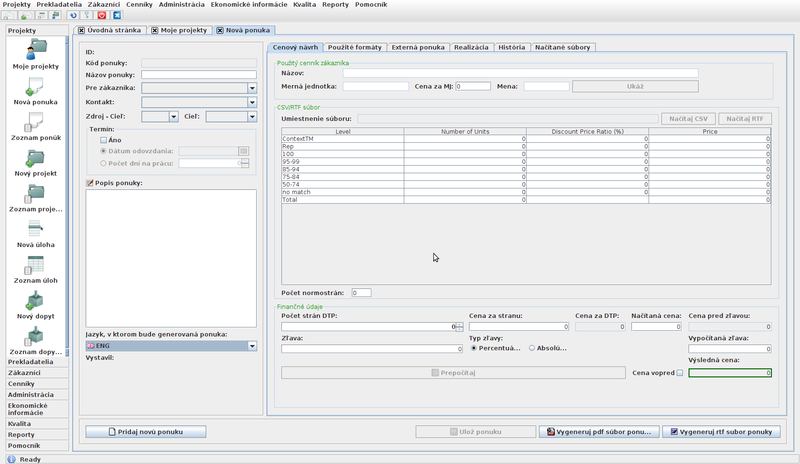800x464 pixels.
Task: Open the Reporty menu
Action: click(x=335, y=5)
